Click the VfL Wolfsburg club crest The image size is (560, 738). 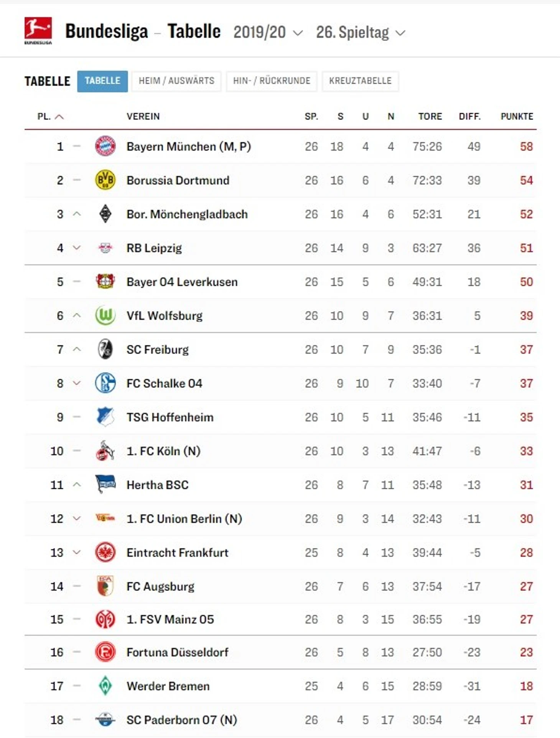pyautogui.click(x=105, y=315)
